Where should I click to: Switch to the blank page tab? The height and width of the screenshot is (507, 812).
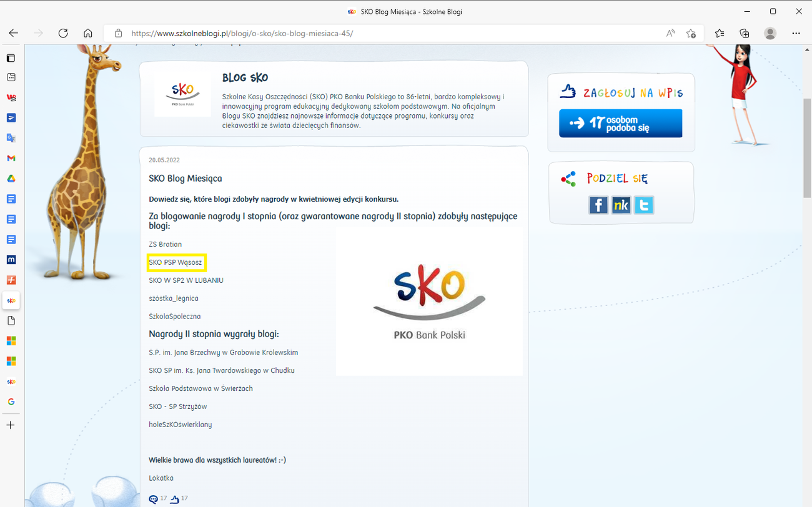[11, 320]
